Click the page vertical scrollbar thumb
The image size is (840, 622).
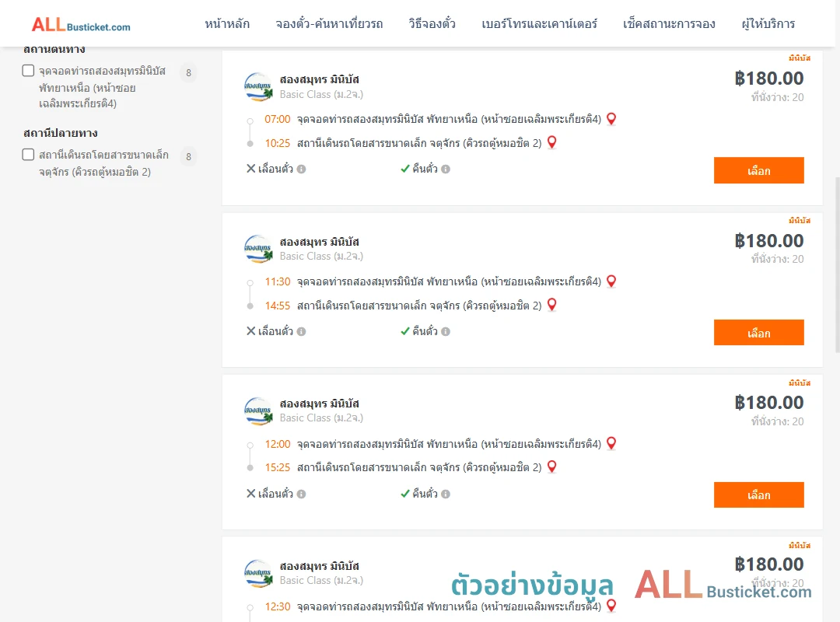point(838,264)
